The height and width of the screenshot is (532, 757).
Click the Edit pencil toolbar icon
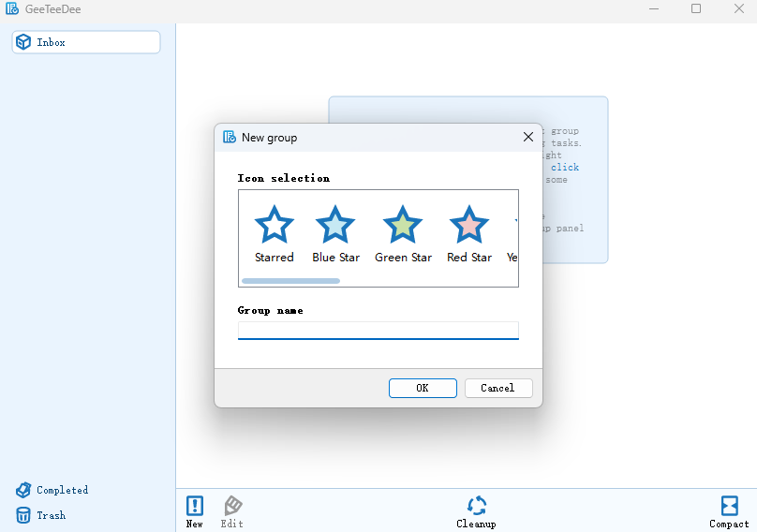click(232, 511)
